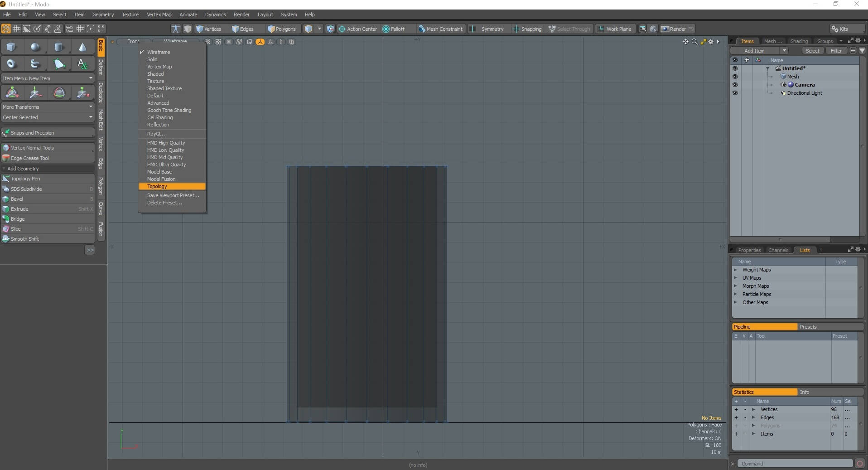Viewport: 868px width, 470px height.
Task: Expand the UV Maps entry in Lists
Action: coord(735,278)
